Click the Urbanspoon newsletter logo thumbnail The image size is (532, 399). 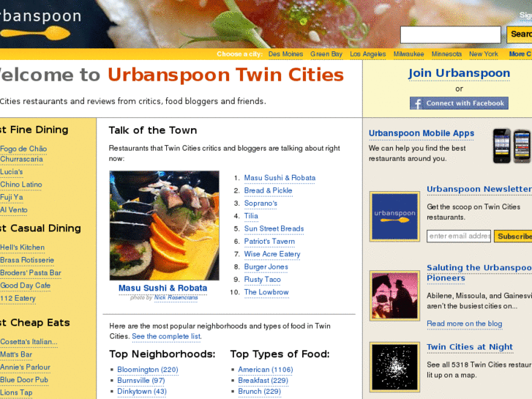point(394,216)
